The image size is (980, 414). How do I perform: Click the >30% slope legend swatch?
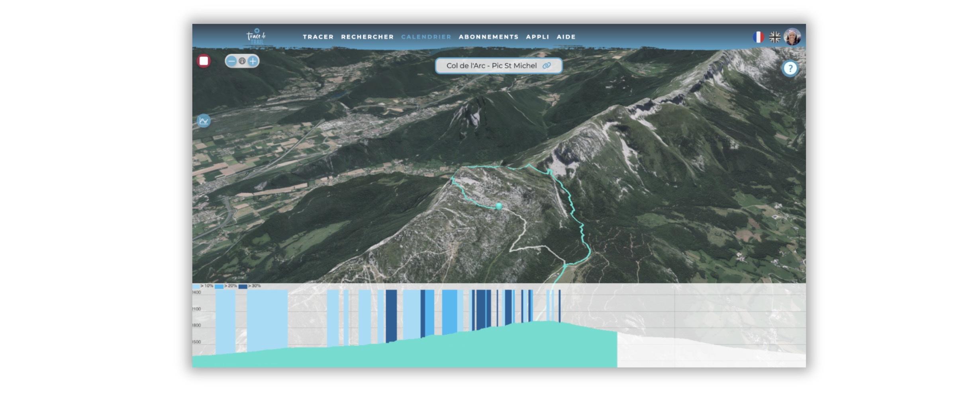243,286
